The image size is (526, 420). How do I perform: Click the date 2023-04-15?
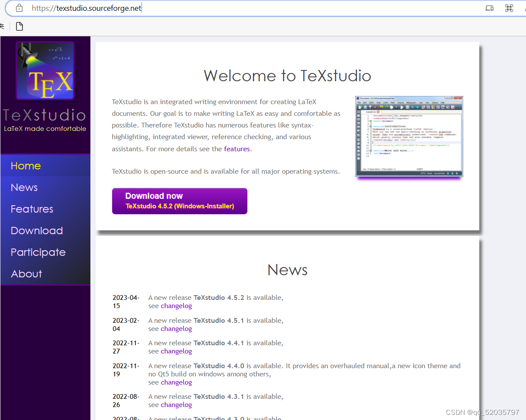tap(126, 302)
